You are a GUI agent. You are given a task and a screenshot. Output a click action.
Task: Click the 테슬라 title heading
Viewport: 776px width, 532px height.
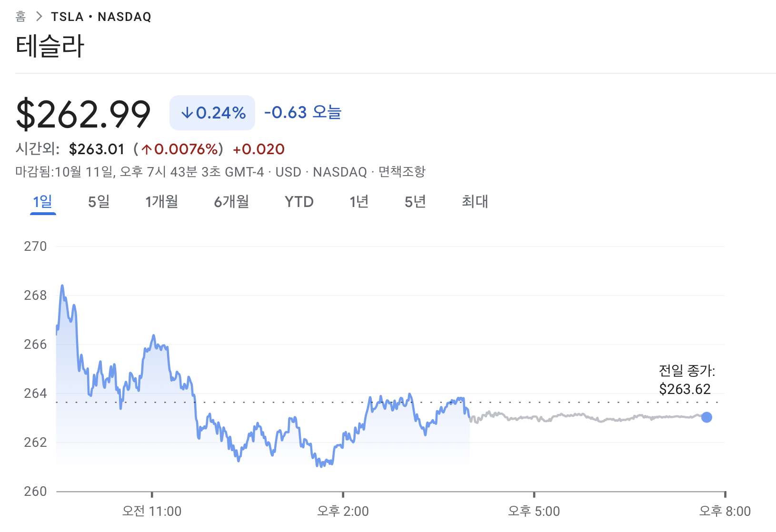pos(50,46)
